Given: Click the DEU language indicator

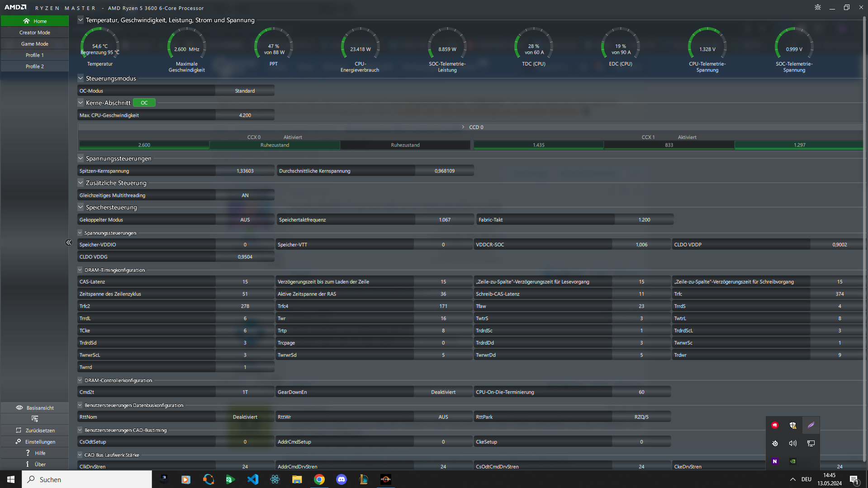Looking at the screenshot, I should point(806,479).
